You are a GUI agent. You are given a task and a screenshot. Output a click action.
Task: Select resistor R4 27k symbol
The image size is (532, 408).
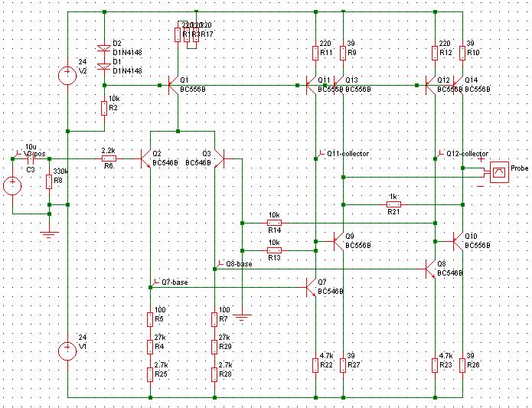(150, 347)
